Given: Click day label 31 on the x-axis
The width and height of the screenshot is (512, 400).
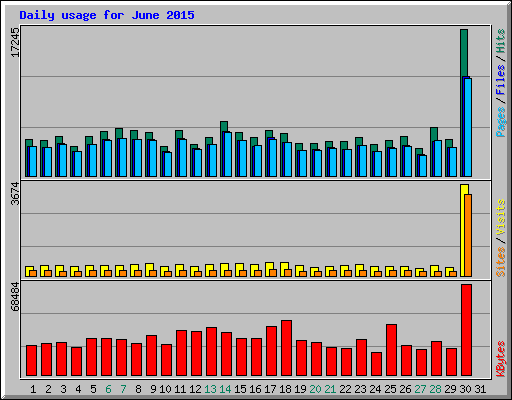Looking at the screenshot, I should click(x=480, y=389).
